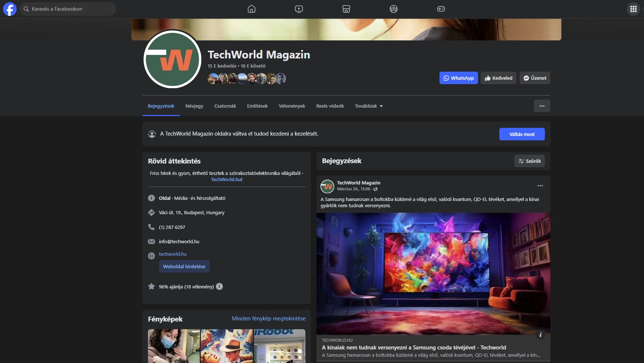The height and width of the screenshot is (363, 644).
Task: Toggle the Kedveled like button
Action: [x=499, y=78]
